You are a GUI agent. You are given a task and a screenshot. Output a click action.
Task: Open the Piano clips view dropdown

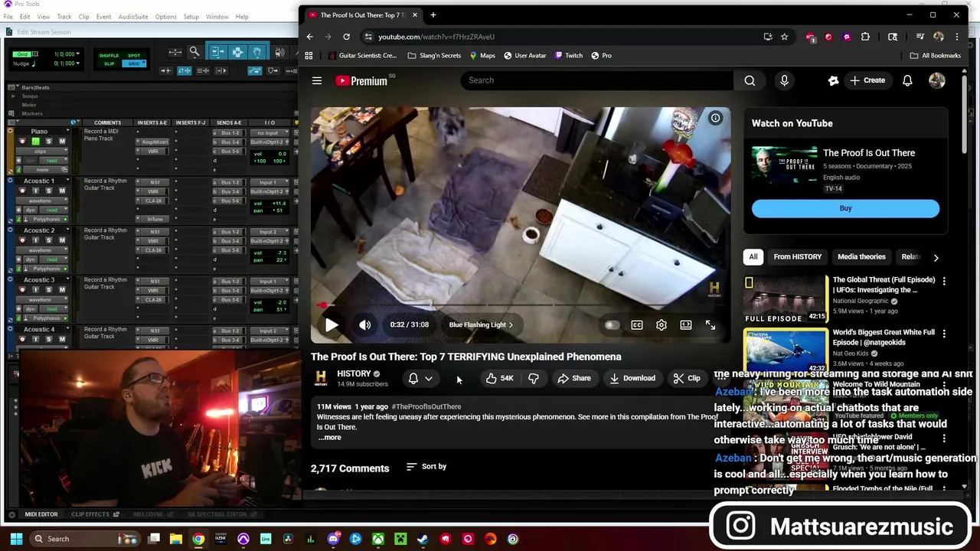tap(42, 152)
